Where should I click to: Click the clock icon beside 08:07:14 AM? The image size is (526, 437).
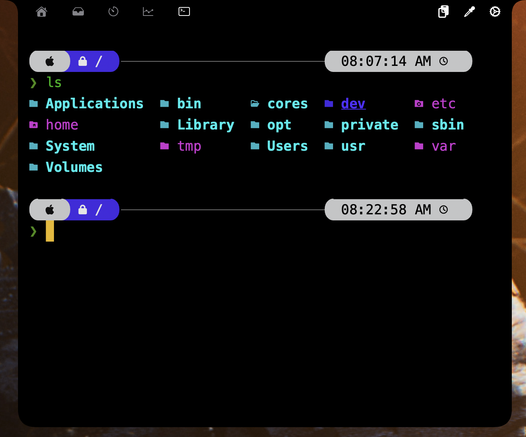click(x=443, y=61)
